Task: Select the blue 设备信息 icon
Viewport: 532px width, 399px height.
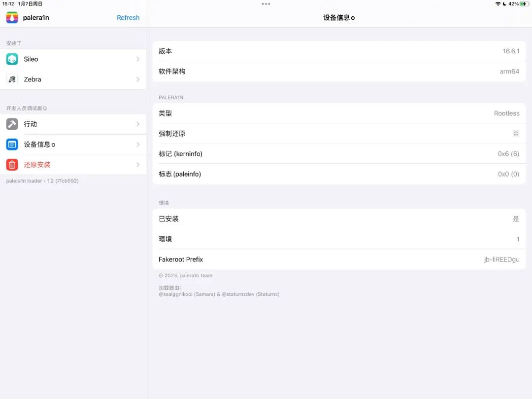Action: [12, 145]
